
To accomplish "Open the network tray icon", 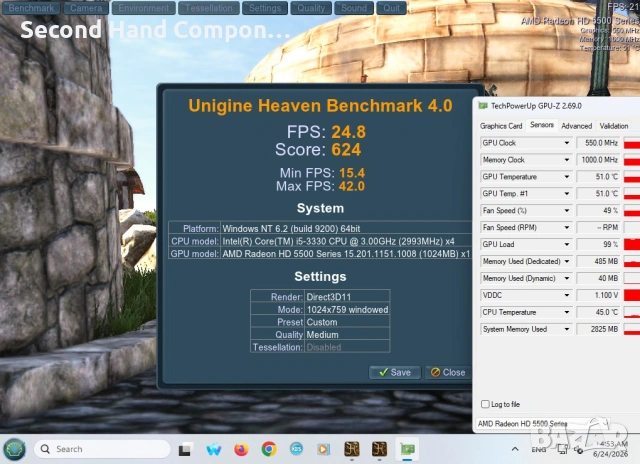I will (562, 449).
